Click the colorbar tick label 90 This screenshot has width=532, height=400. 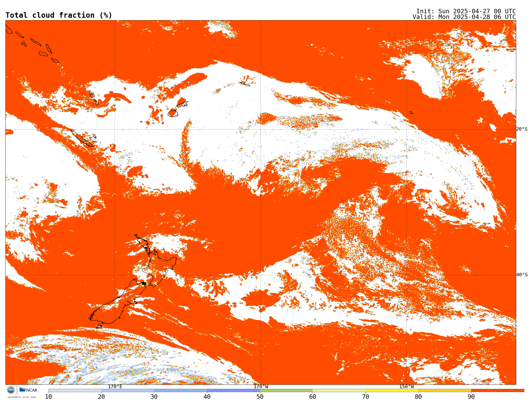(471, 397)
